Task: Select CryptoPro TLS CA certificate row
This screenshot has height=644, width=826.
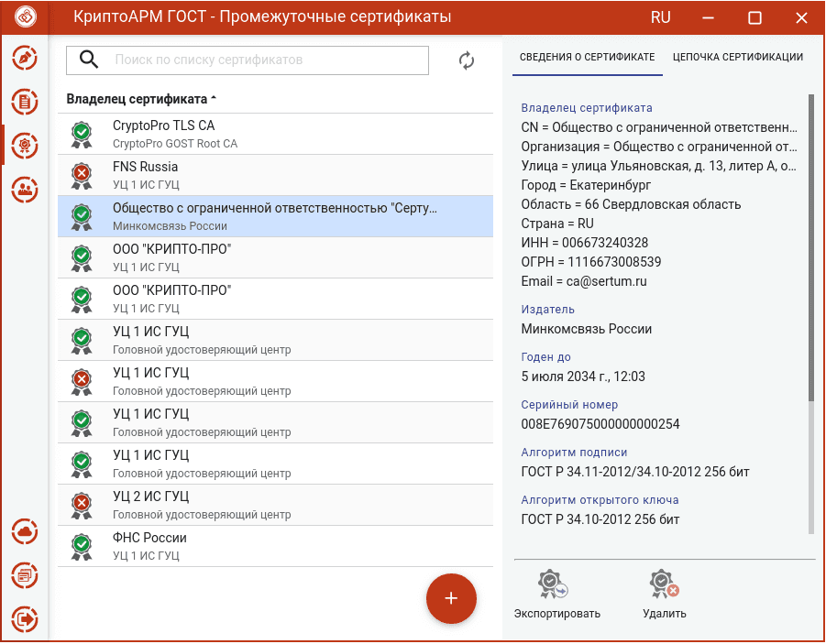Action: pyautogui.click(x=276, y=135)
